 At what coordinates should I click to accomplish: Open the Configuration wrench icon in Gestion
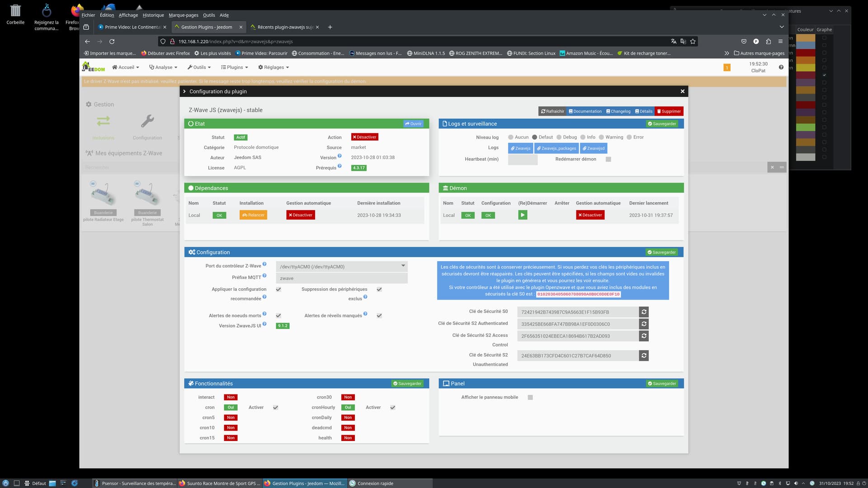[147, 121]
